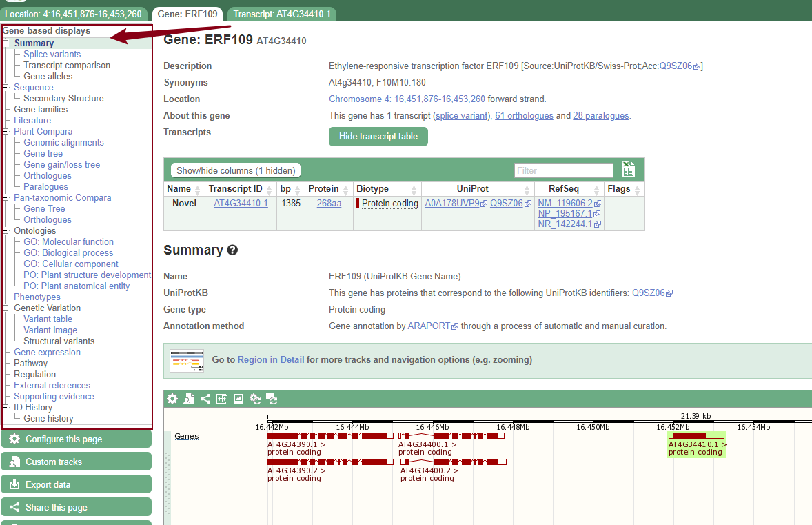This screenshot has width=812, height=525.
Task: Open Q9SZ06 link in Description row
Action: [x=676, y=66]
